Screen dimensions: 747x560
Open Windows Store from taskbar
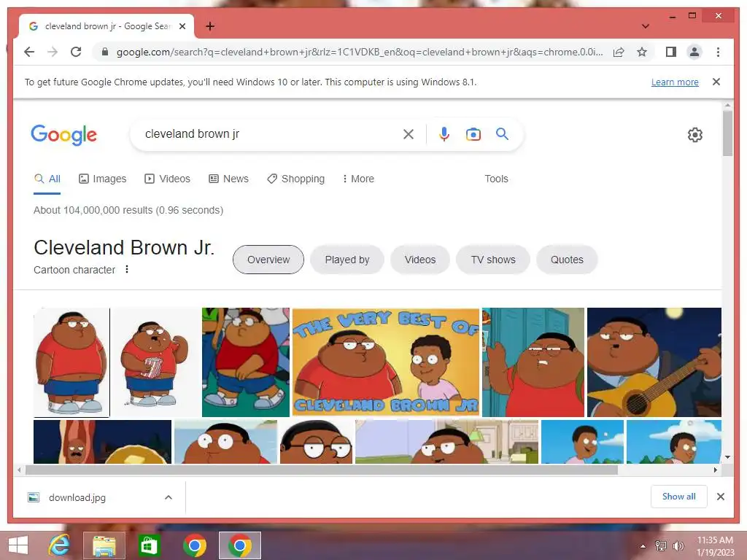point(149,545)
